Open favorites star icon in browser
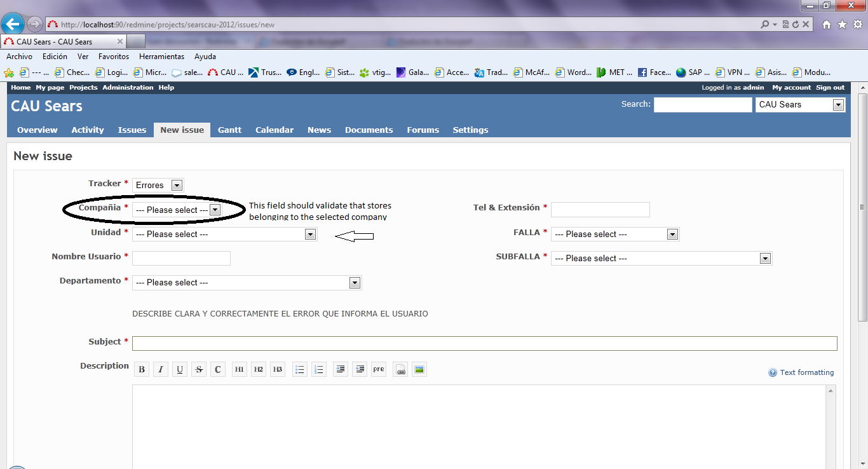Viewport: 868px width, 469px height. click(x=842, y=25)
